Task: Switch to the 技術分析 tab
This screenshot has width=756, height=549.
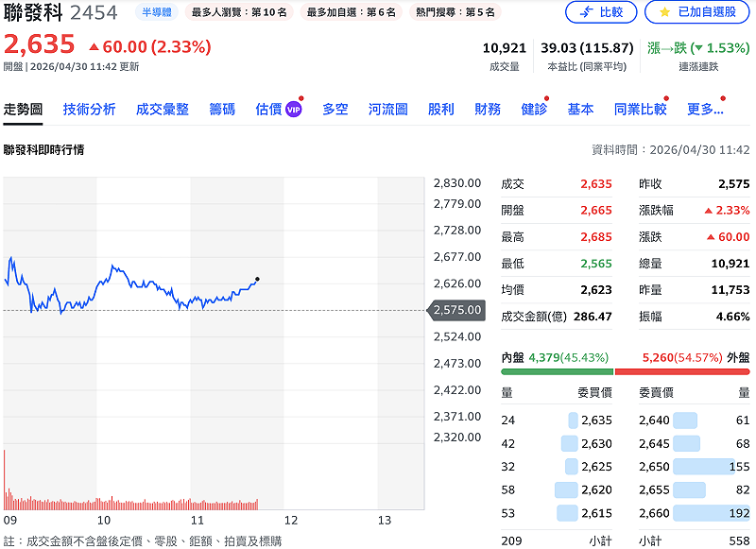Action: coord(90,109)
